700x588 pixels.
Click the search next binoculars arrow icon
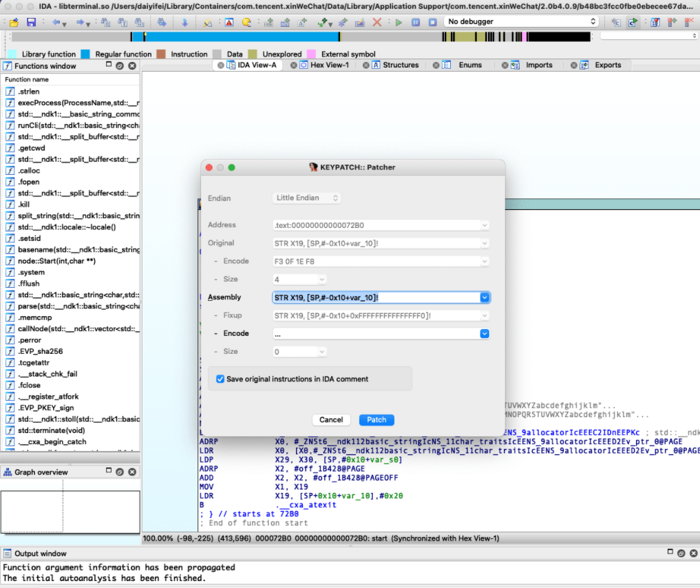click(x=162, y=22)
